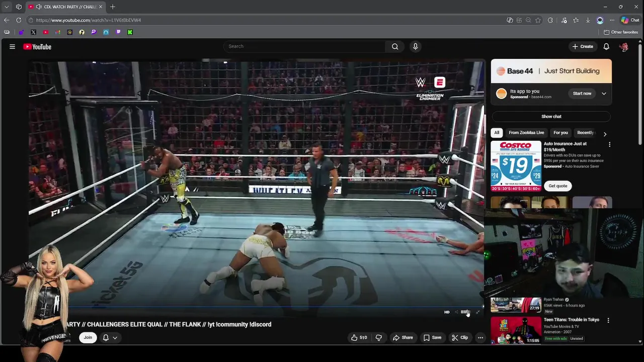Select the Recently chip

coord(585,133)
